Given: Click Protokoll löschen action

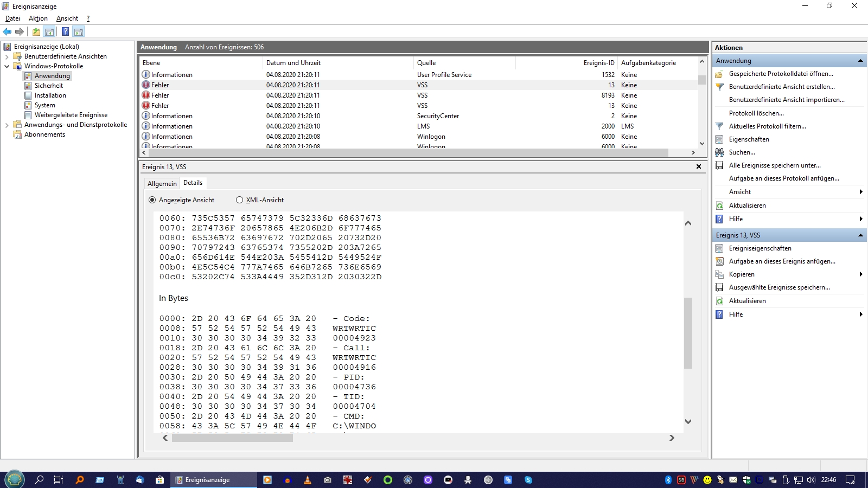Looking at the screenshot, I should point(756,113).
